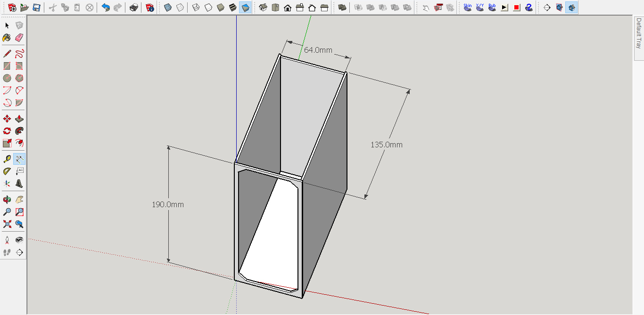
Task: Click the Soap Skin icon
Action: point(468,8)
